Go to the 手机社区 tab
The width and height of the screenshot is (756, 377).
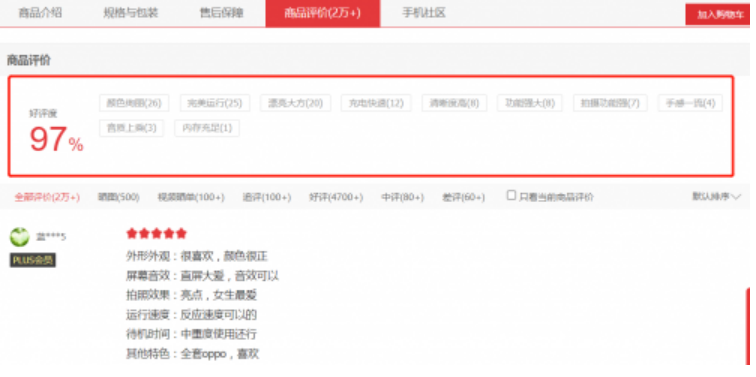424,13
